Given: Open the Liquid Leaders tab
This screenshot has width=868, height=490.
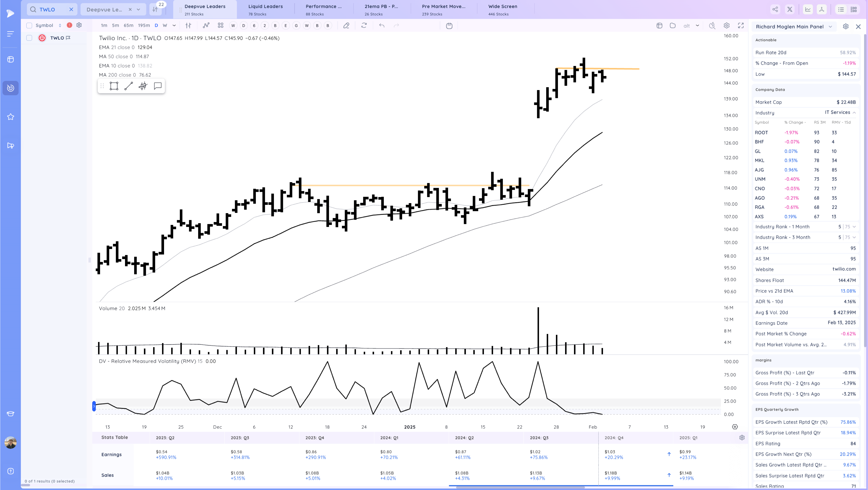Looking at the screenshot, I should click(x=265, y=9).
